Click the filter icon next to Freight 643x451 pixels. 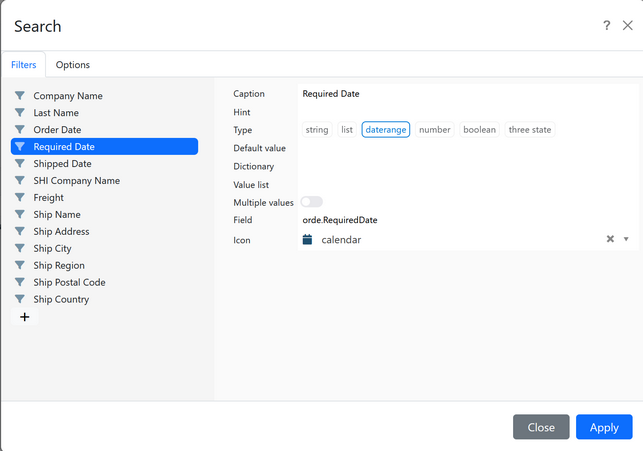coord(20,197)
